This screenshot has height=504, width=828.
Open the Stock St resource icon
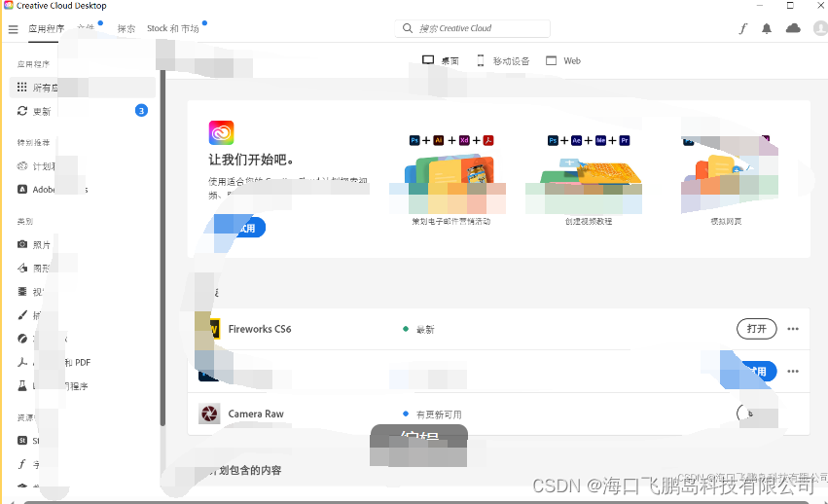(x=22, y=440)
